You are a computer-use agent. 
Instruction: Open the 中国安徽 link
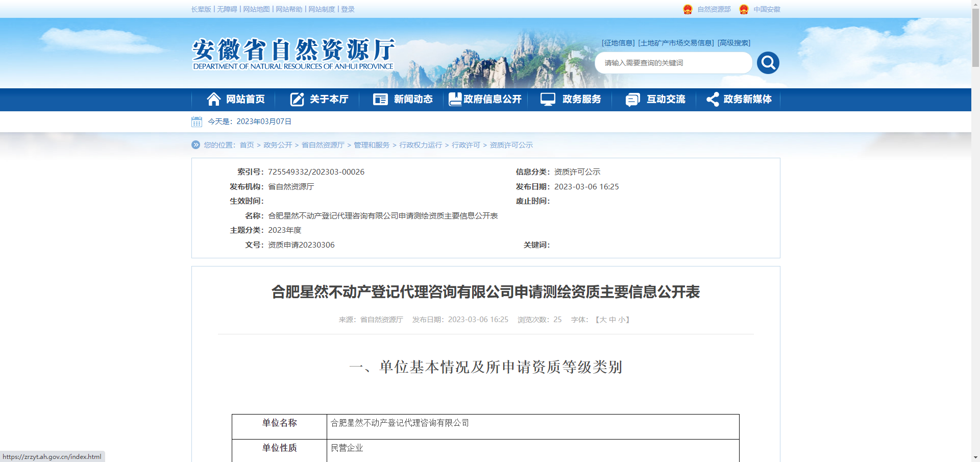[767, 9]
